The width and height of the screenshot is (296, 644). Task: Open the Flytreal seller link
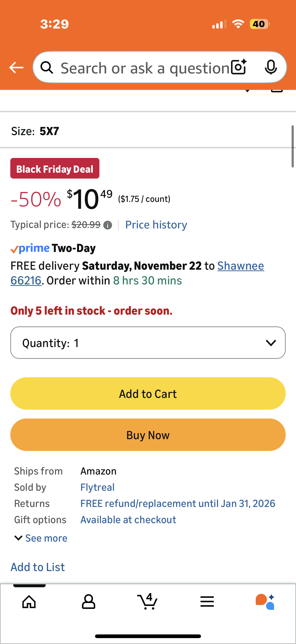[97, 487]
